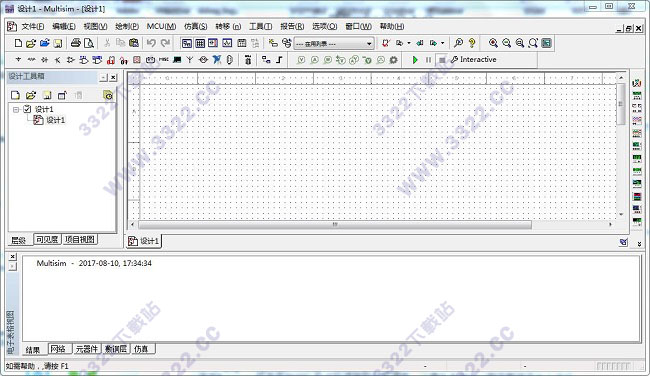Screen dimensions: 650x376
Task: Place a MISC component icon
Action: coord(164,60)
